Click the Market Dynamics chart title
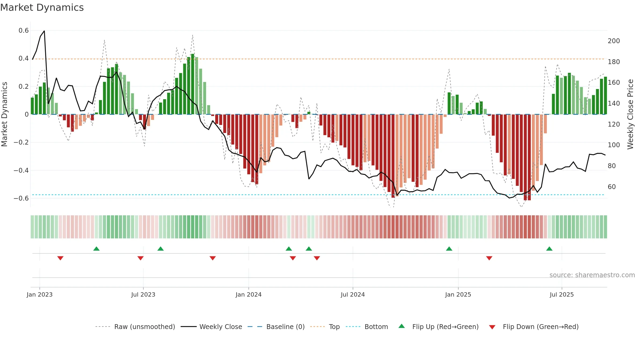This screenshot has width=644, height=362. pos(42,8)
